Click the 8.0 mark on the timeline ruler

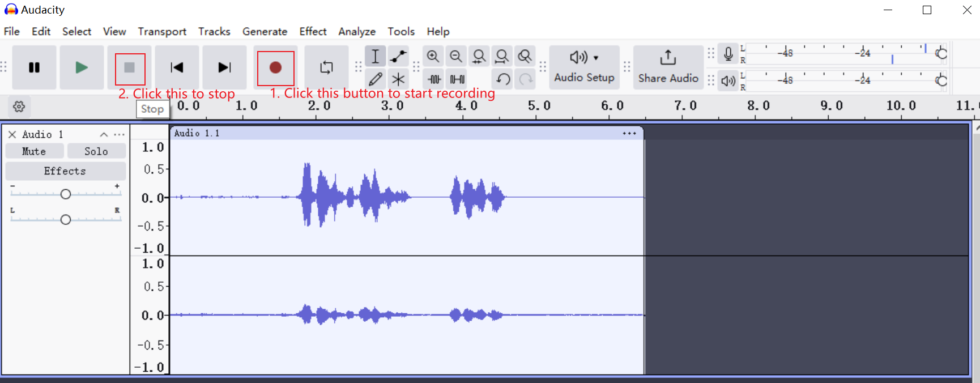point(759,106)
